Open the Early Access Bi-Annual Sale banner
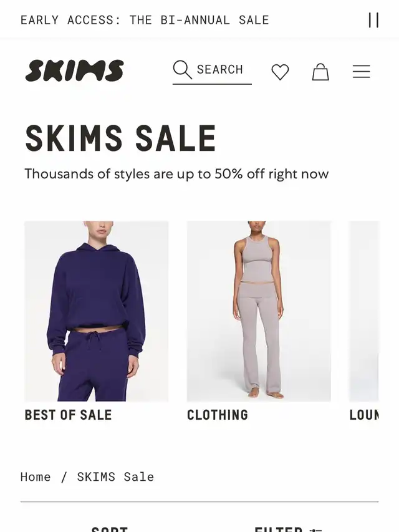 click(x=145, y=20)
